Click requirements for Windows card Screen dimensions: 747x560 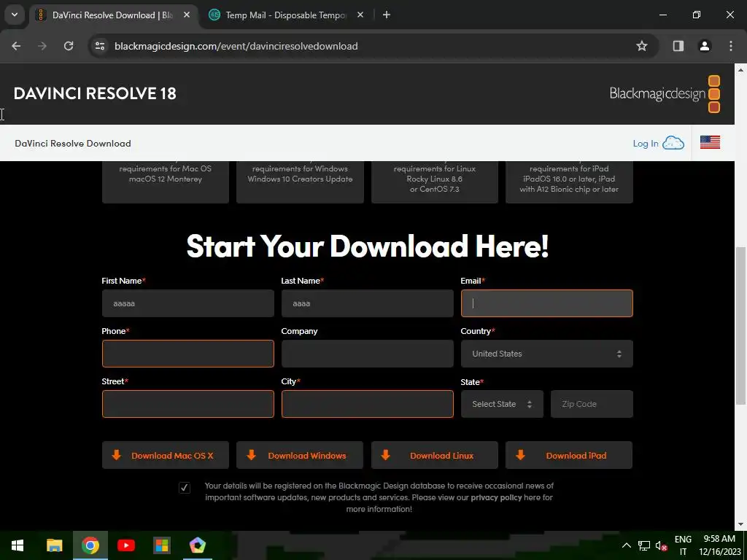(x=300, y=182)
